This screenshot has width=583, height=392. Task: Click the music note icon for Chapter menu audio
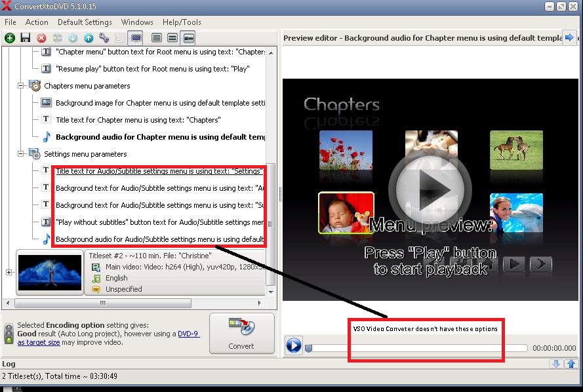click(x=46, y=137)
